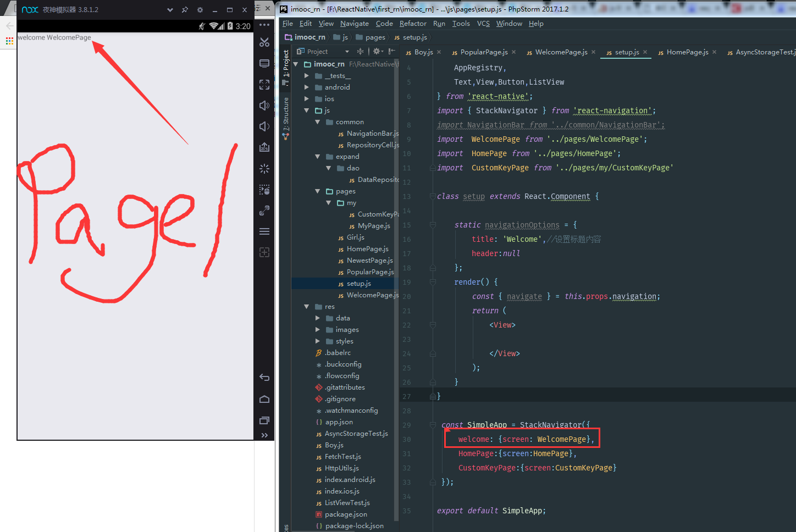Select Girl.js in project tree
The height and width of the screenshot is (532, 796).
coord(351,237)
